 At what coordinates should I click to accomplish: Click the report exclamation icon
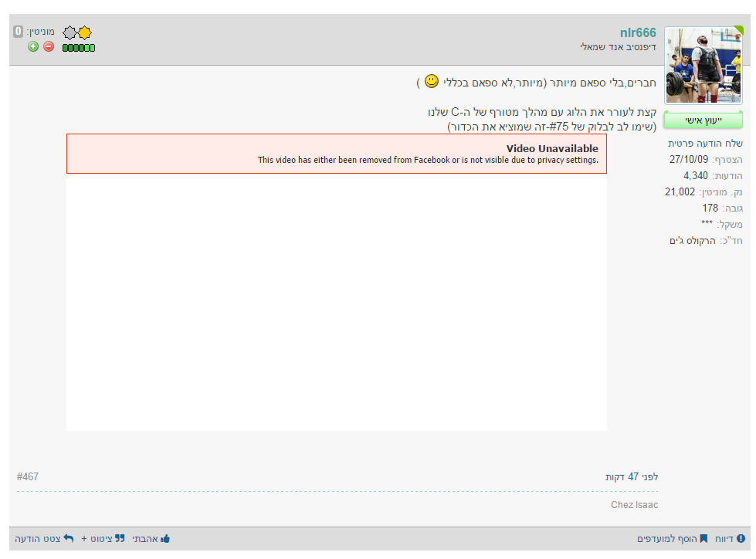(741, 538)
